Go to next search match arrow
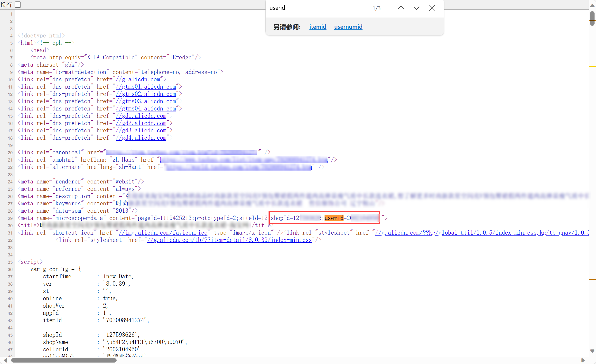The width and height of the screenshot is (596, 364). click(x=416, y=8)
